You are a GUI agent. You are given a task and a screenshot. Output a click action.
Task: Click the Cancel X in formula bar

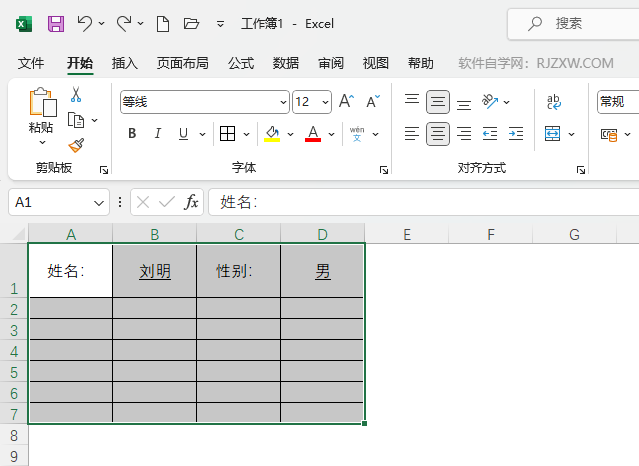(x=143, y=202)
